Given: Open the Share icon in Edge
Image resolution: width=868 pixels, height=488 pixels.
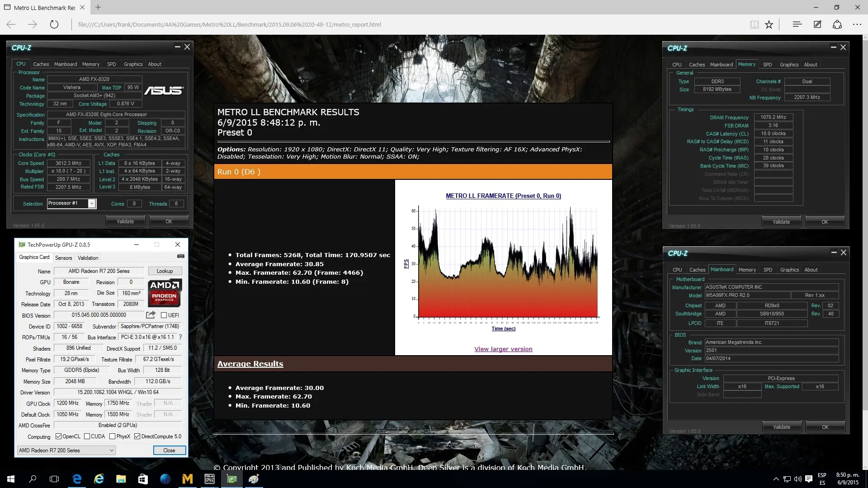Looking at the screenshot, I should click(x=837, y=24).
